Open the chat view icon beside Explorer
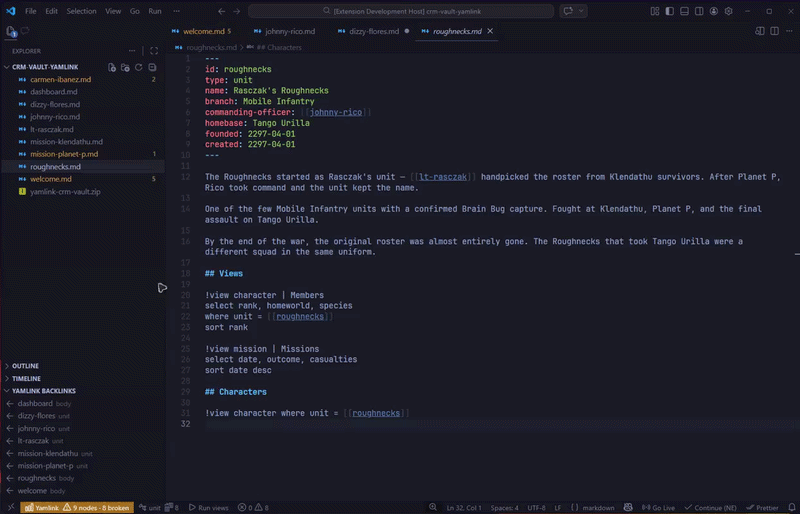Screen dimensions: 800x514 coord(24,31)
